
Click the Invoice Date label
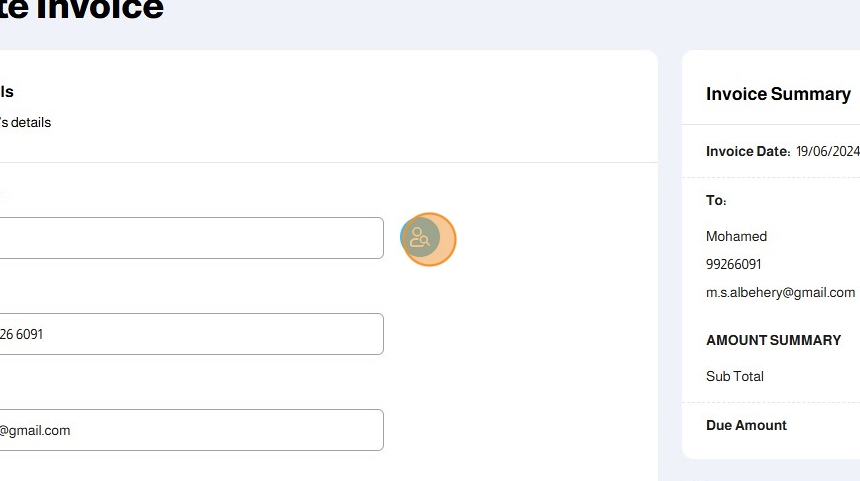[748, 151]
